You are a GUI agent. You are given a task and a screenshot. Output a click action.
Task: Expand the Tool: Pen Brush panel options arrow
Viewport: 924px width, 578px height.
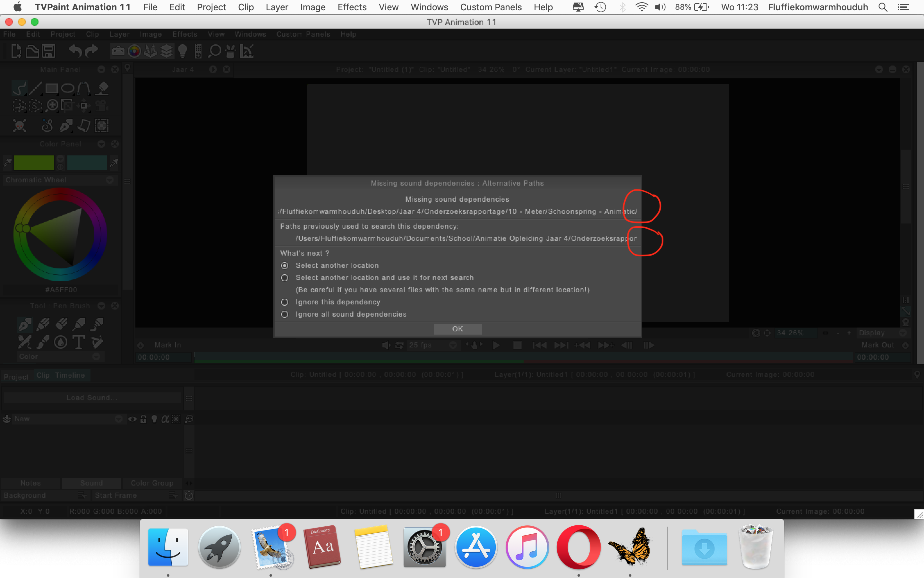pyautogui.click(x=101, y=305)
